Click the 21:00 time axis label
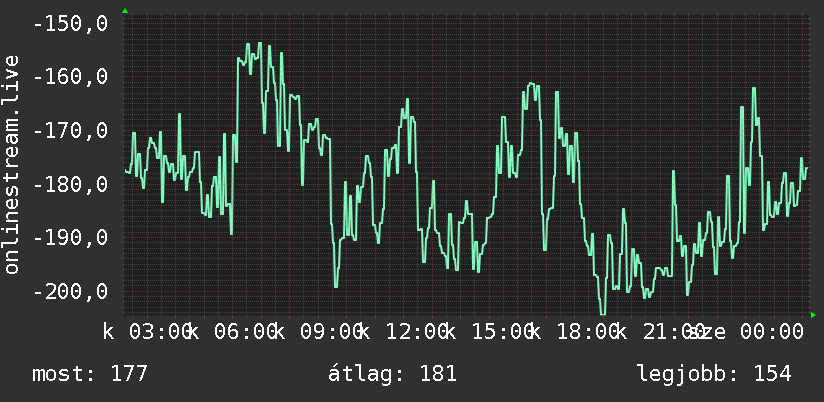Image resolution: width=824 pixels, height=402 pixels. (x=674, y=332)
